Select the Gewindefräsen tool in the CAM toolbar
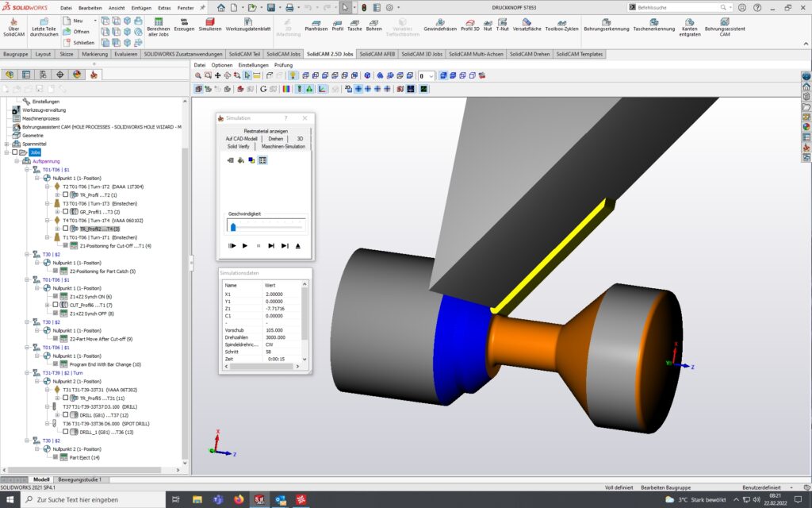Screen dimensions: 812x508 click(439, 22)
